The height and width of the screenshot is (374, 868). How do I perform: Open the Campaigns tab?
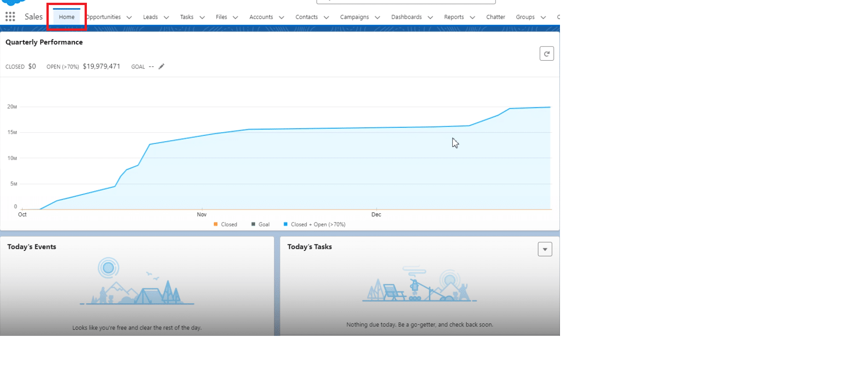pos(354,17)
